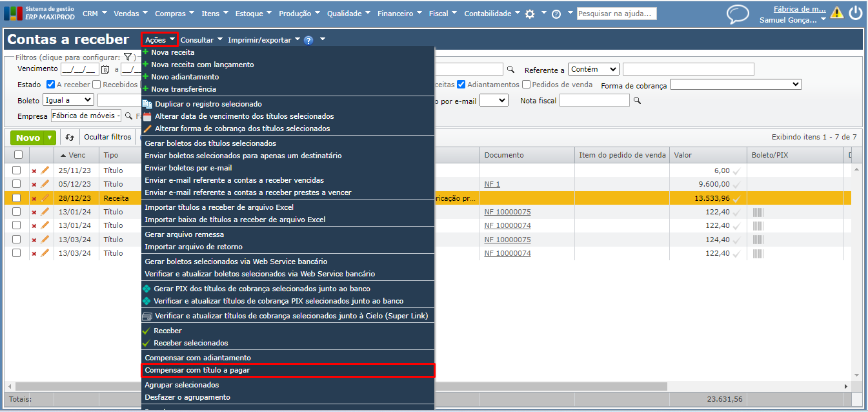Click the settings gear icon
This screenshot has height=412, width=868.
[530, 14]
